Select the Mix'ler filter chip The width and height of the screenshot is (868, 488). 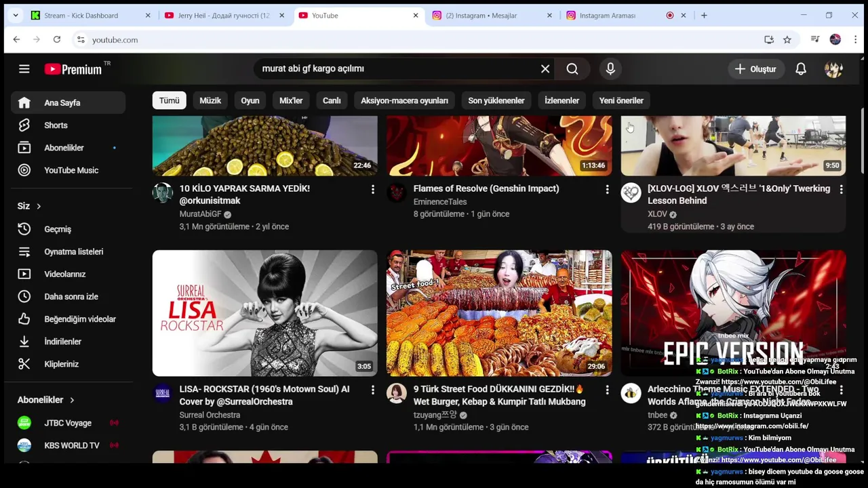291,100
